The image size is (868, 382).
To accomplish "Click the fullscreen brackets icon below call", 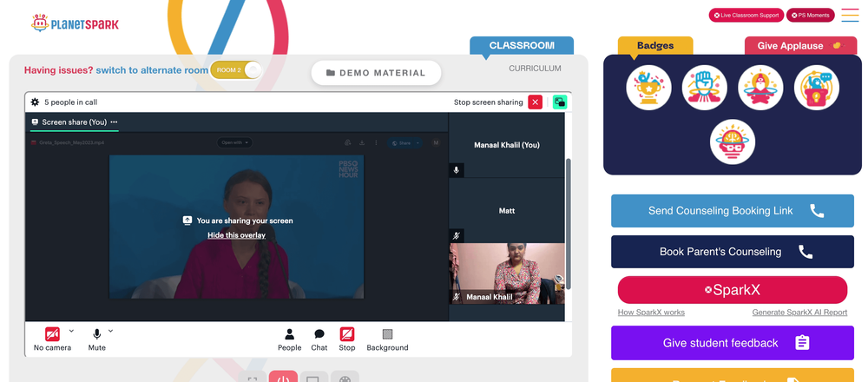I will 253,379.
